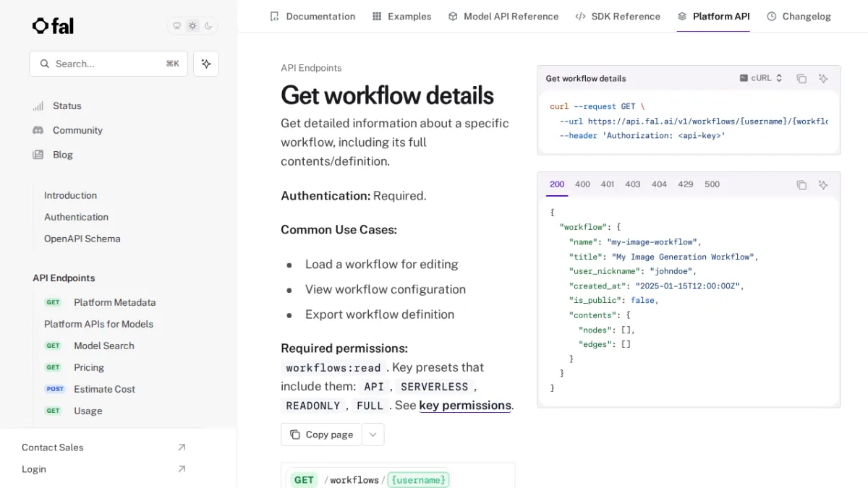The image size is (868, 488).
Task: Copy the cURL request code
Action: pos(801,79)
